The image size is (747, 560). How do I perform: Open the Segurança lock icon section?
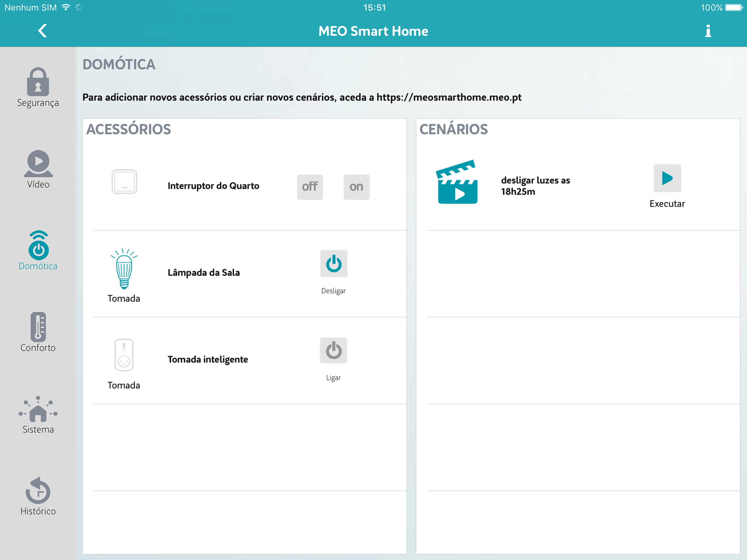pos(38,87)
